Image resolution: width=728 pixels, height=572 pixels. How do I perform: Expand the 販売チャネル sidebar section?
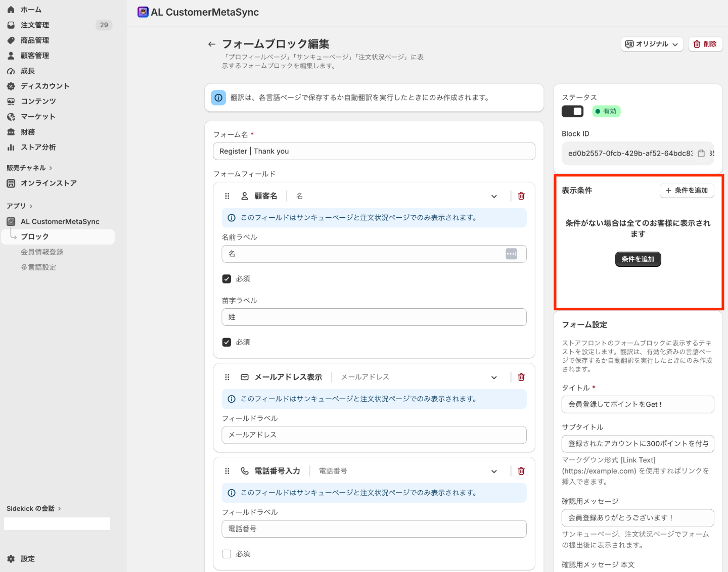click(x=29, y=168)
